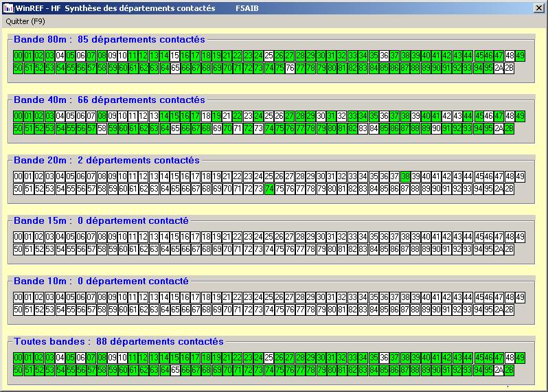Click department 76 cell in Bande 80m
548x392 pixels.
(x=290, y=68)
